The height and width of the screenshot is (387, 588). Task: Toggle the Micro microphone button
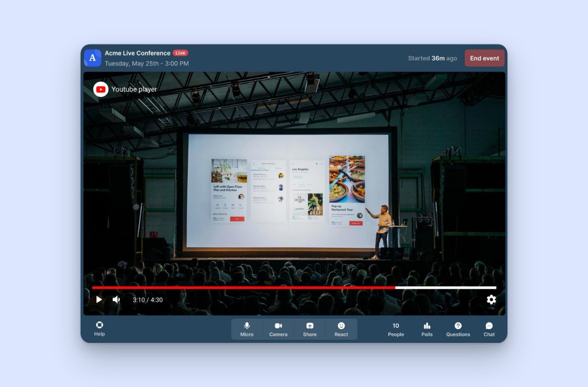click(247, 329)
